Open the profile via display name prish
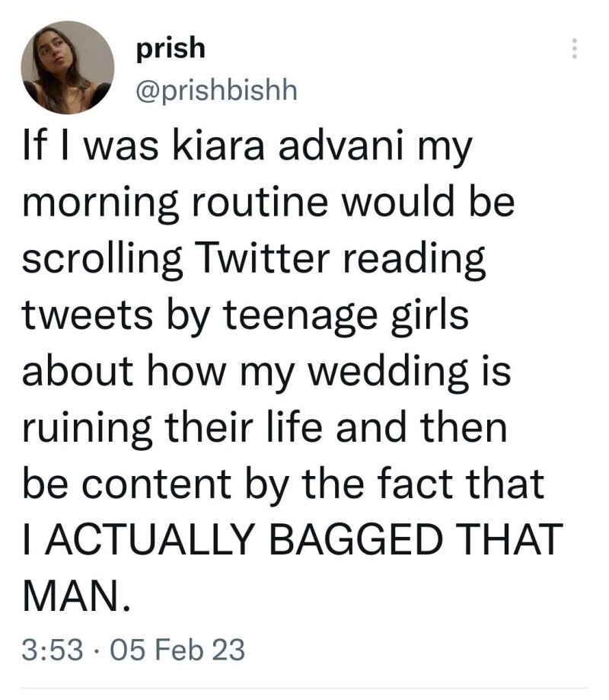The image size is (609, 700). point(171,49)
